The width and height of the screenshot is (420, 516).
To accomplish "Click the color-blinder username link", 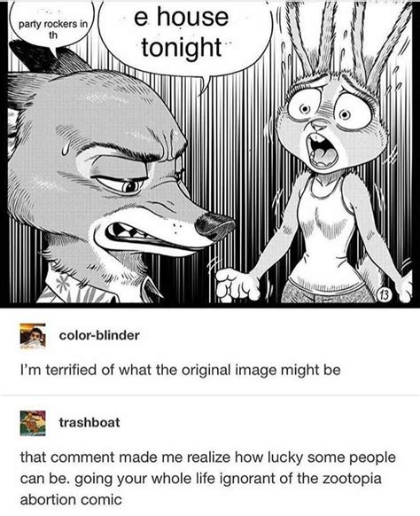I will (99, 335).
